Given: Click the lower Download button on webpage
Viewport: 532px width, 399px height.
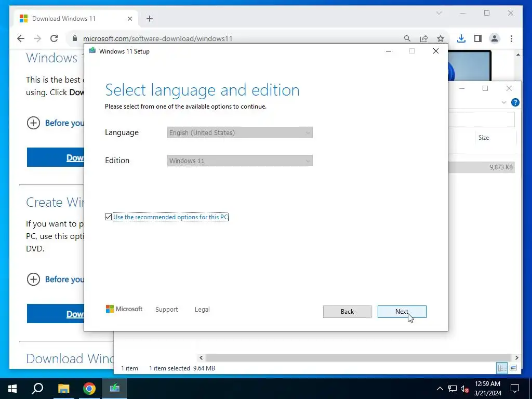Looking at the screenshot, I should pyautogui.click(x=55, y=313).
